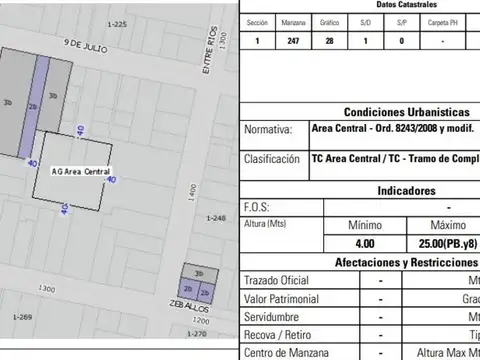Screen dimensions: 480x360
Task: Select the 'Carpeta PH' column header
Action: (443, 23)
